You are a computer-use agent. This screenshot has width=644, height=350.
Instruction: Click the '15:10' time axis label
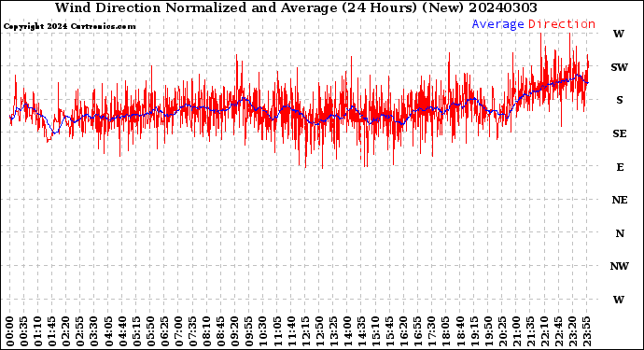(x=375, y=331)
